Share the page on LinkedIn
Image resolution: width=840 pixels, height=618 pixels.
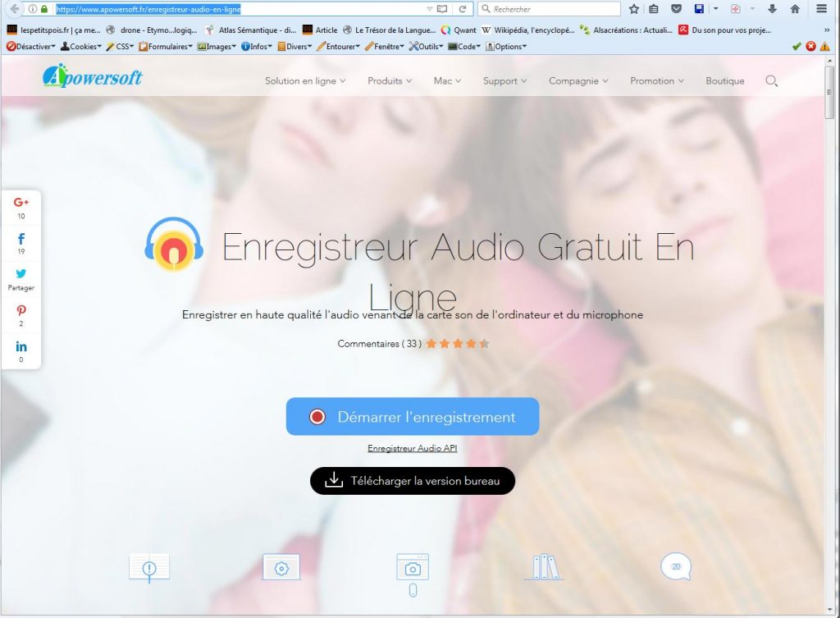(x=21, y=351)
